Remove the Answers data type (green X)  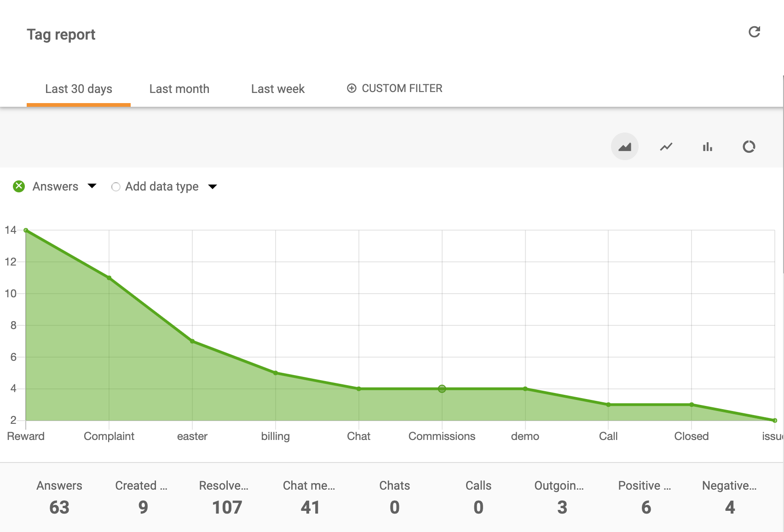(x=19, y=186)
